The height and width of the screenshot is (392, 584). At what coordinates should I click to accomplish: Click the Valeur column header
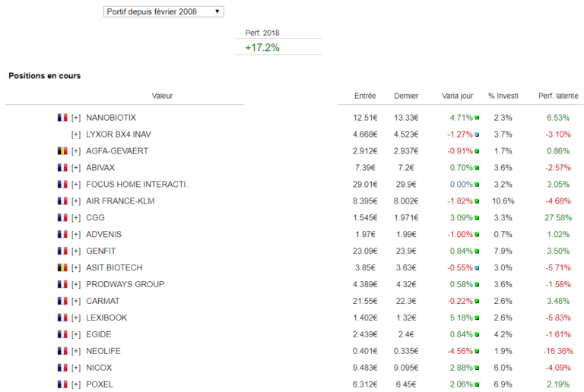pyautogui.click(x=162, y=96)
